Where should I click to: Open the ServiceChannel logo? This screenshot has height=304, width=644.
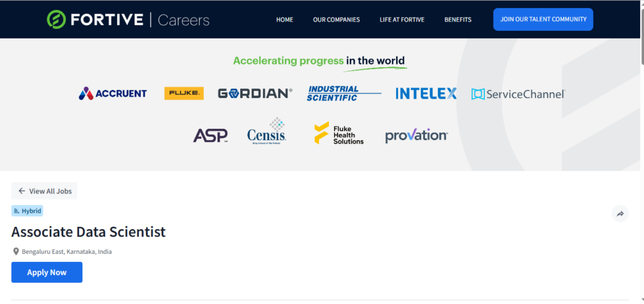pos(518,94)
